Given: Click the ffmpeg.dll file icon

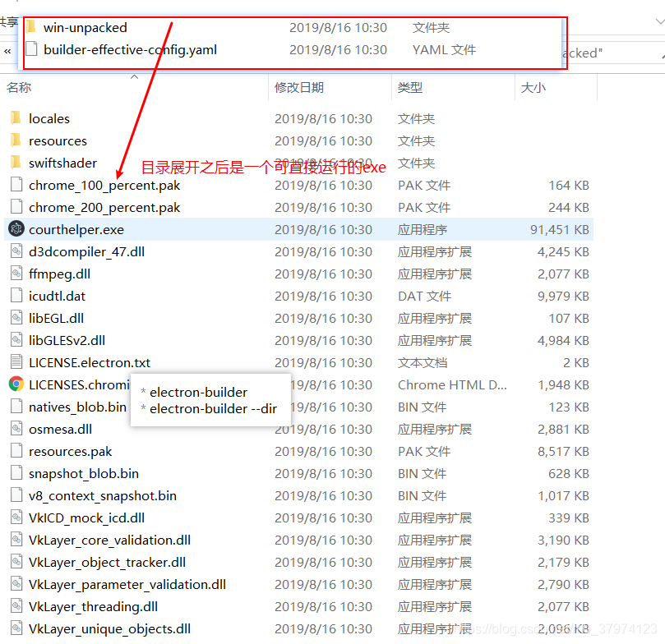Looking at the screenshot, I should pos(16,274).
